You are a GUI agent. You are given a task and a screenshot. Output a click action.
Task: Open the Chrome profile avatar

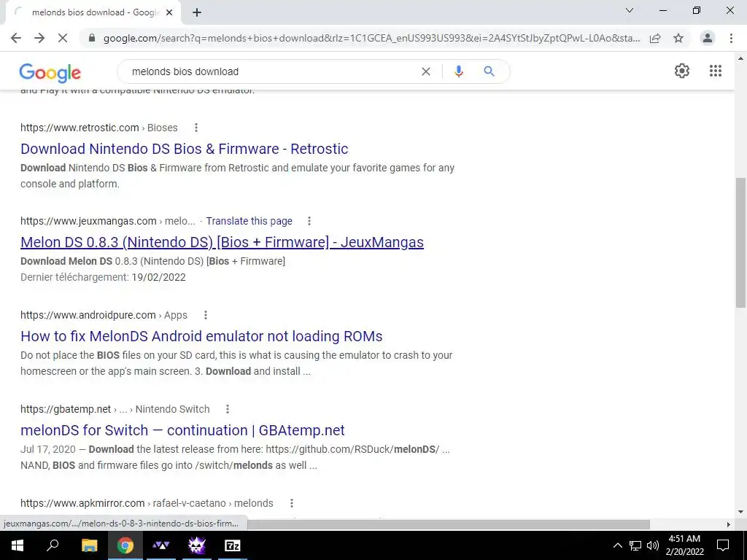click(x=708, y=38)
